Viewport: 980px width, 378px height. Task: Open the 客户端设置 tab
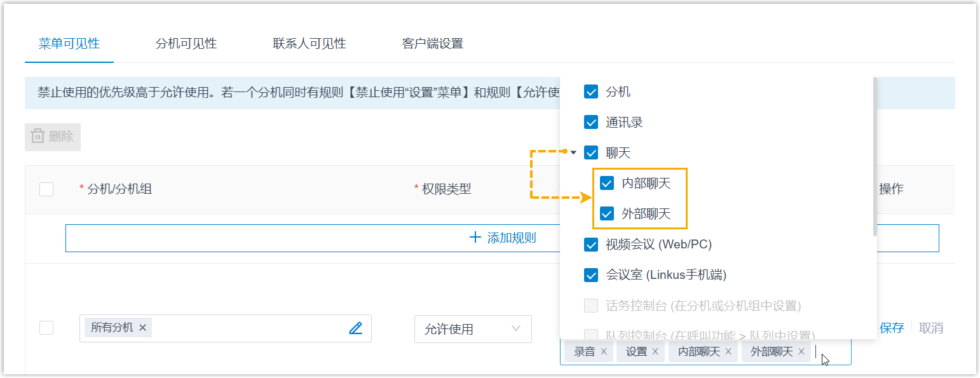coord(432,44)
